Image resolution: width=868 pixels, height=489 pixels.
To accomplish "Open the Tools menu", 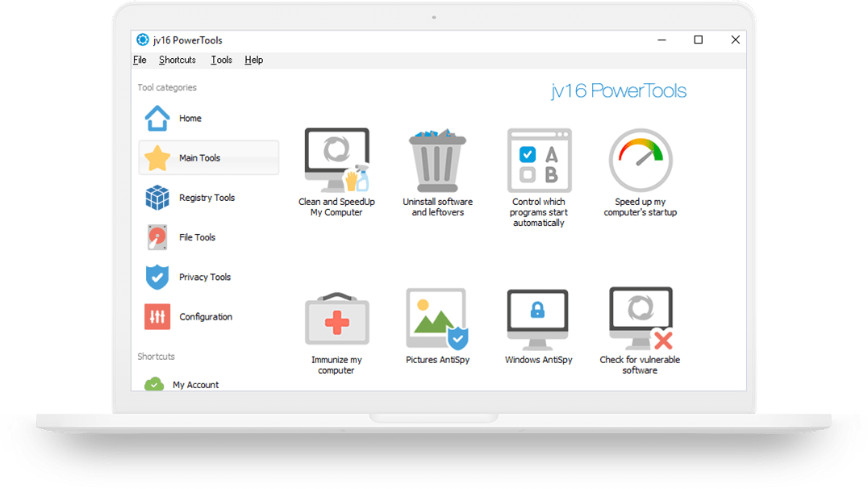I will click(221, 60).
